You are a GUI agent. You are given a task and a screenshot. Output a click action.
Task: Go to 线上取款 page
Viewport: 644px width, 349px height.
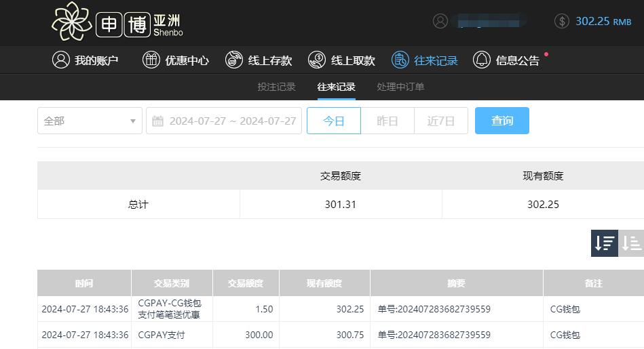[342, 60]
